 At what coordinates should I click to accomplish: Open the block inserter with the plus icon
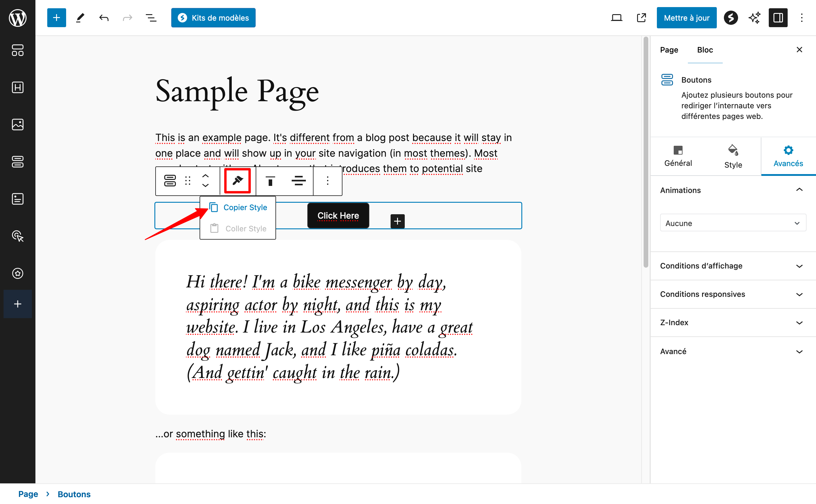[56, 17]
